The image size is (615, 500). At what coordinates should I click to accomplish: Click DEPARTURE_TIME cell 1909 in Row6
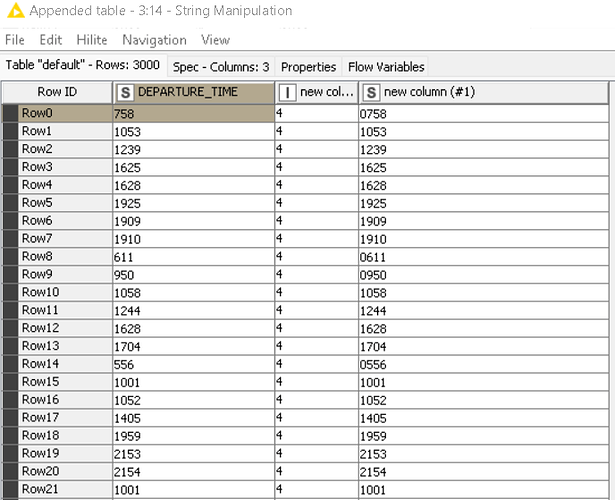[193, 221]
